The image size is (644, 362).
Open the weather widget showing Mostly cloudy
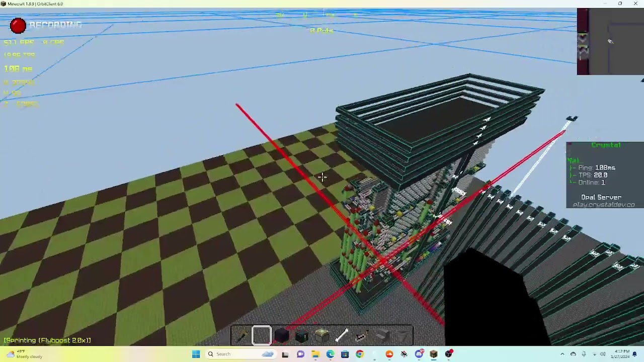pyautogui.click(x=25, y=354)
